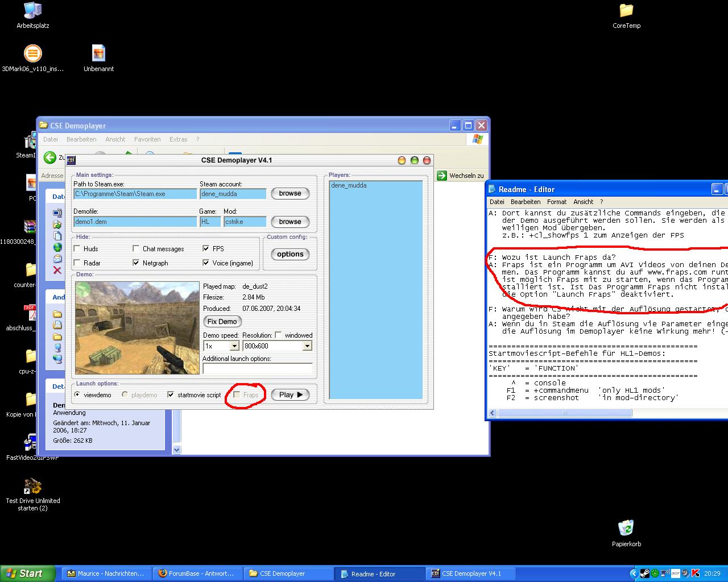Click the network places icon in Explorer sidebar
Image resolution: width=728 pixels, height=582 pixels.
click(x=57, y=359)
